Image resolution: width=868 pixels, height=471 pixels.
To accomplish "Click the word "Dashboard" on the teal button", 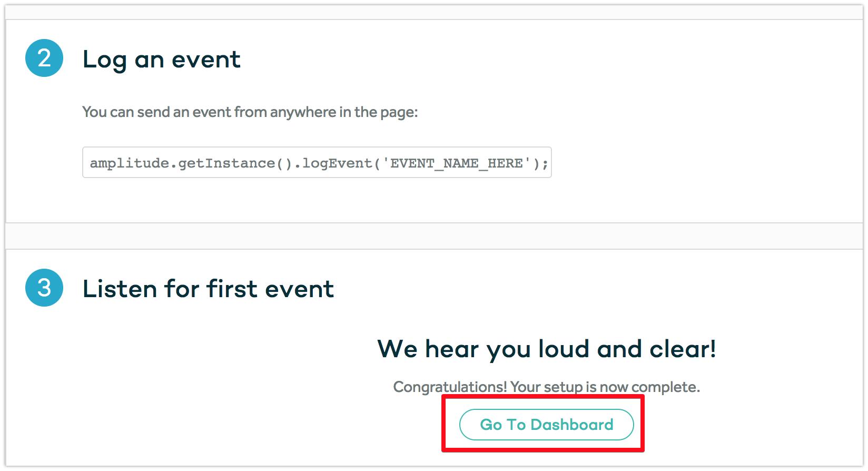I will pyautogui.click(x=571, y=425).
